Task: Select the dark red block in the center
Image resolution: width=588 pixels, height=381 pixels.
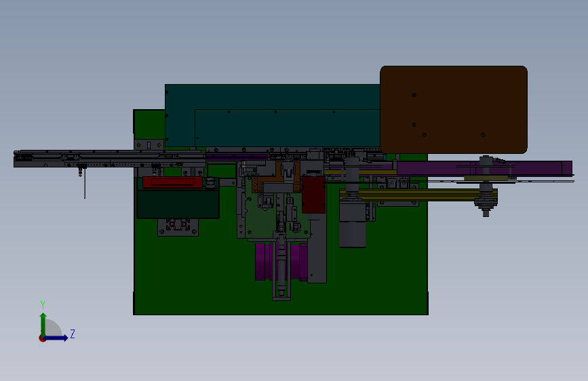Action: [x=313, y=195]
